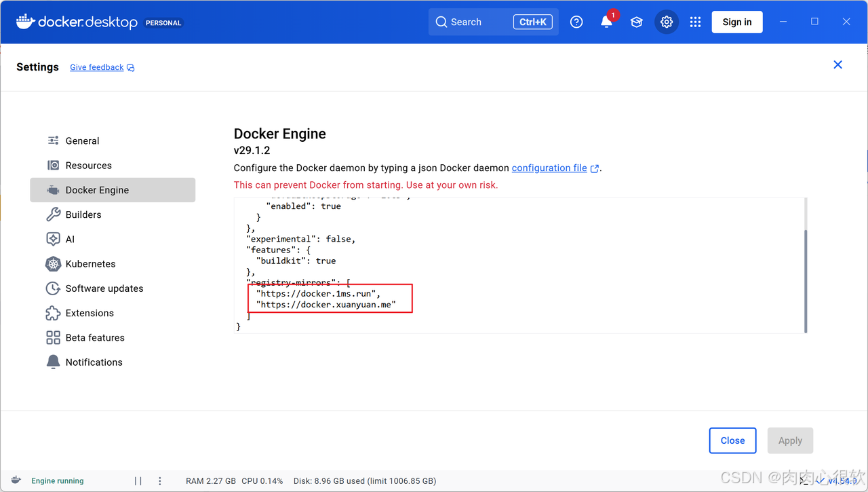Viewport: 868px width, 492px height.
Task: Click the Docker Desktop whale logo
Action: (x=77, y=22)
